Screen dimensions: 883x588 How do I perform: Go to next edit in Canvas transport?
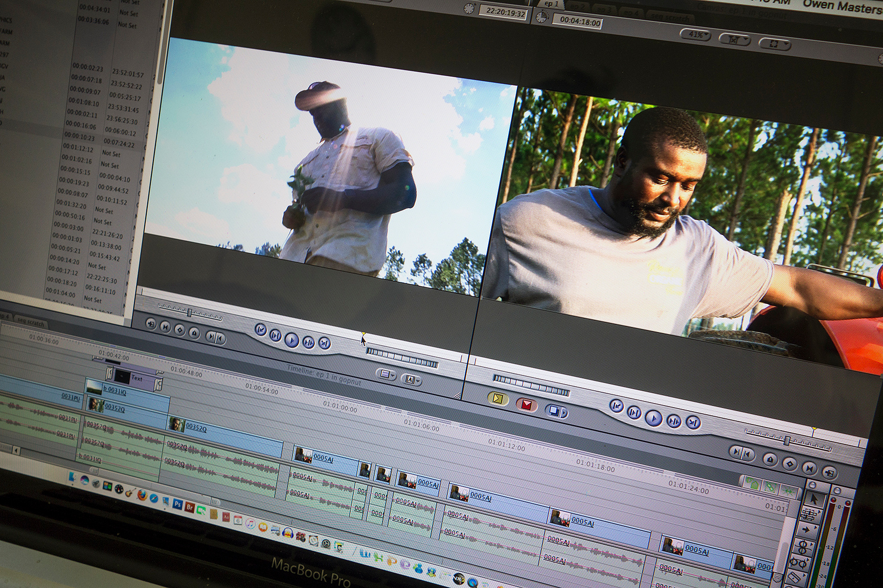(693, 422)
